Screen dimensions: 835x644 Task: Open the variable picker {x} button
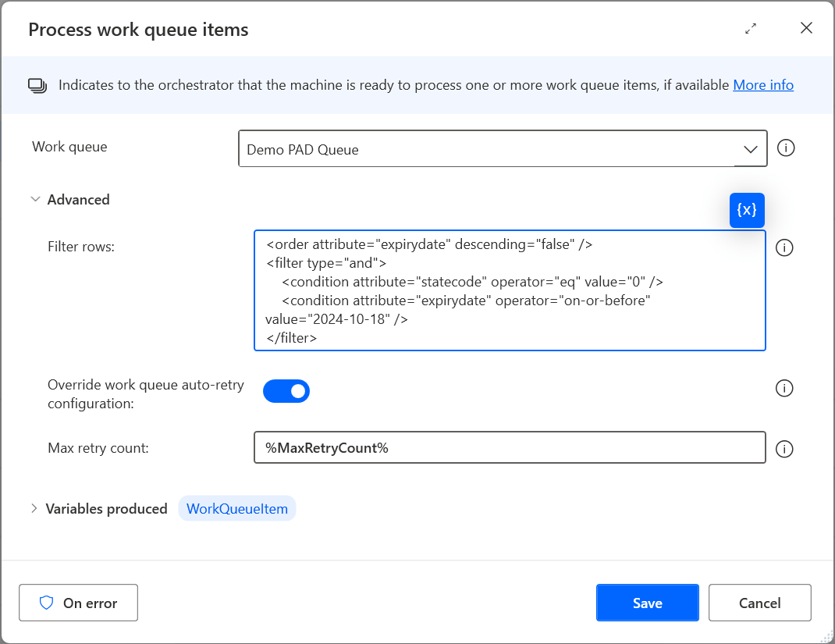[747, 210]
